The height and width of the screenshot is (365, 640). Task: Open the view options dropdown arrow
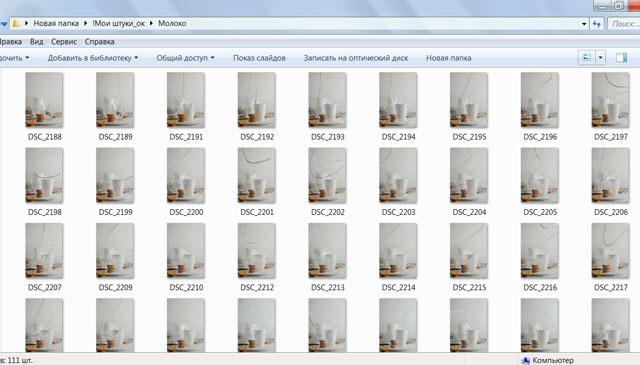point(600,58)
